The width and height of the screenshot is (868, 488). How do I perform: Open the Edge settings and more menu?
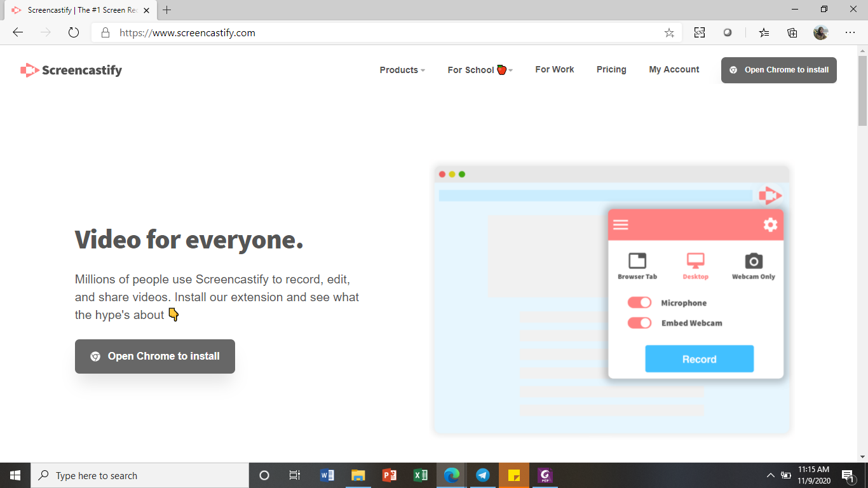point(850,33)
